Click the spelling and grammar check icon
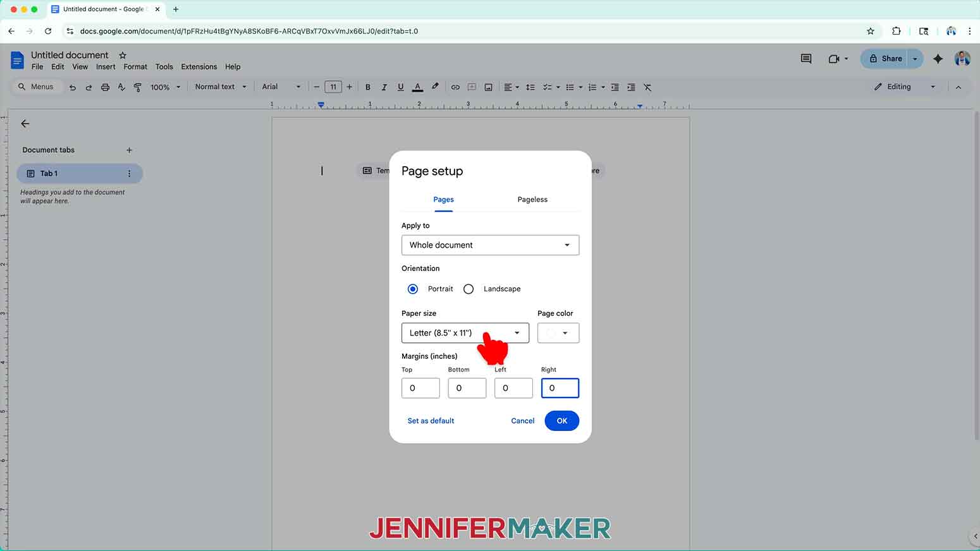Screen dimensions: 980x551 point(121,87)
